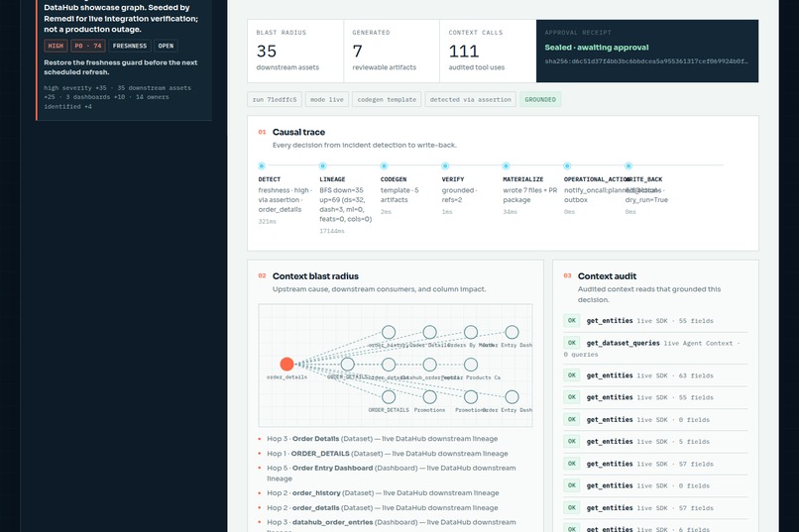Click the OPEN status badge
Screen dimensions: 799x532
click(x=166, y=46)
